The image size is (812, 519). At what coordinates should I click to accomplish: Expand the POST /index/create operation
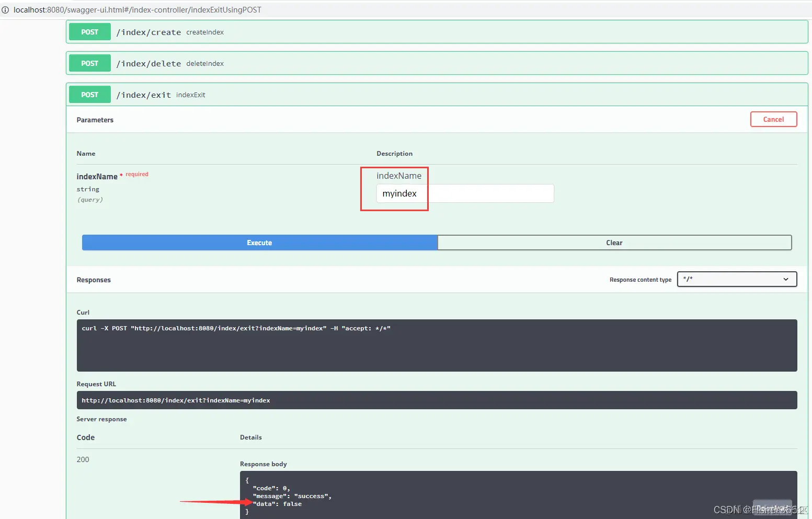(437, 32)
